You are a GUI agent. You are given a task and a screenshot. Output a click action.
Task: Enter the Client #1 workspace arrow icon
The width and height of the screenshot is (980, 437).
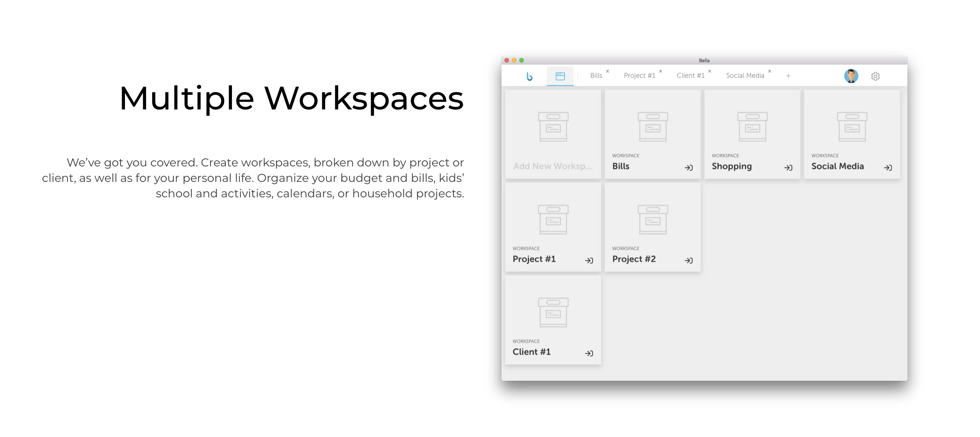click(x=589, y=353)
